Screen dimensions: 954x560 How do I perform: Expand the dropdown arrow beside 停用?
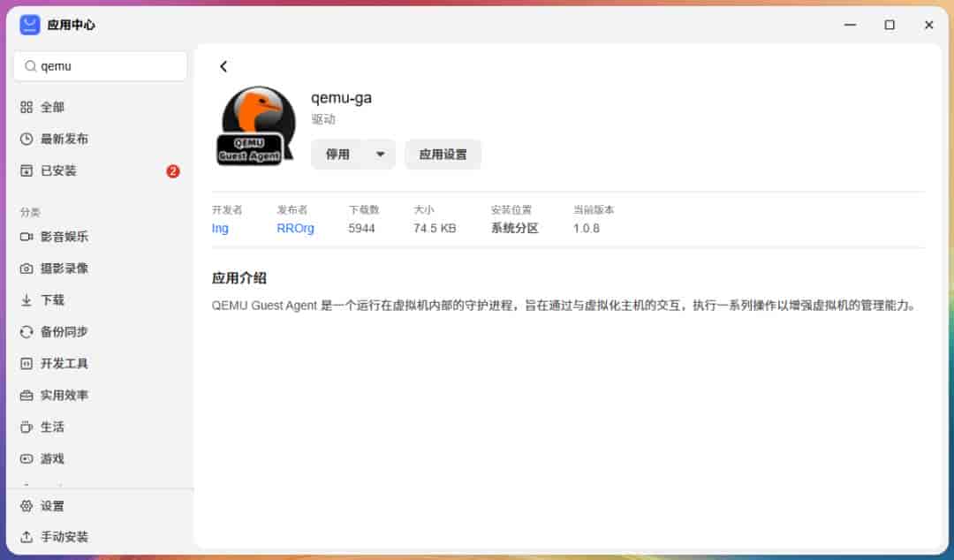coord(380,154)
